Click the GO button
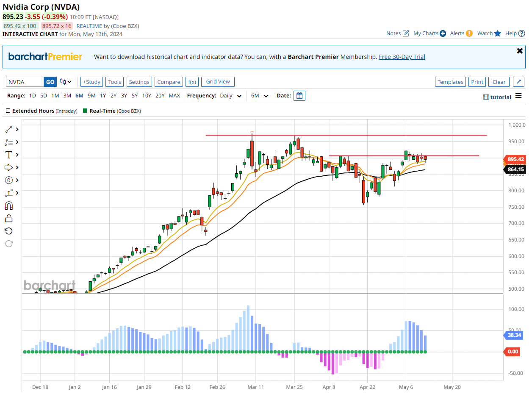Image resolution: width=532 pixels, height=394 pixels. tap(50, 82)
